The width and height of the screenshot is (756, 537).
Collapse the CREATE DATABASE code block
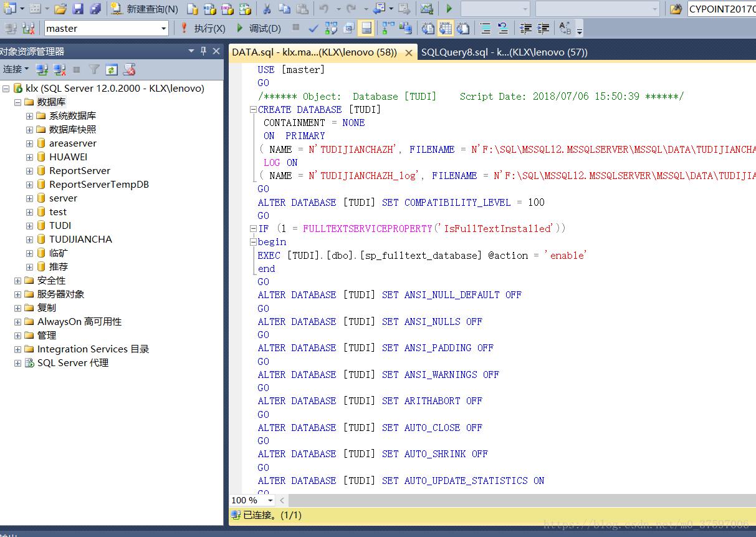[x=253, y=110]
